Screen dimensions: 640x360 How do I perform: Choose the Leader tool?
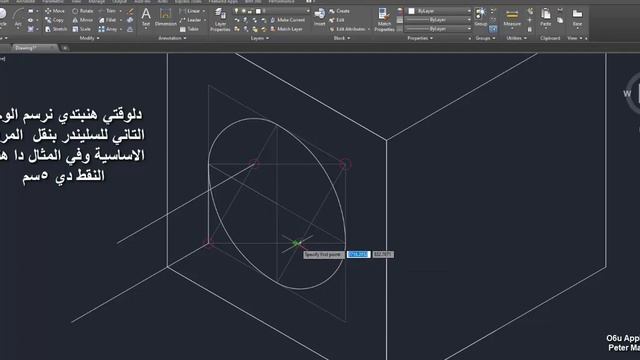click(190, 20)
